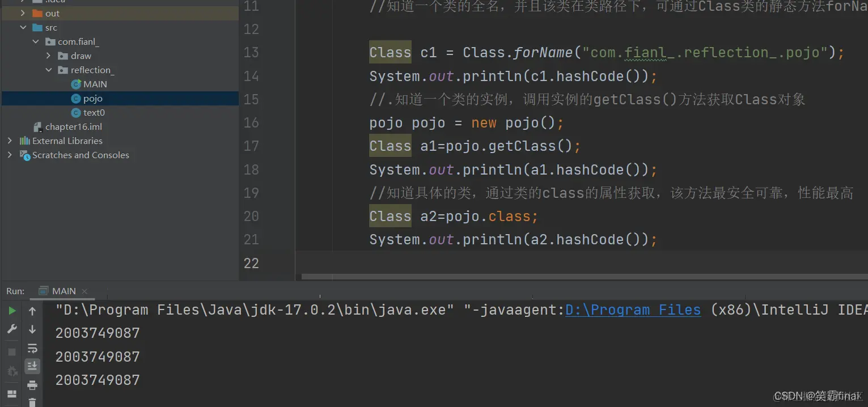
Task: Collapse the src folder
Action: (x=23, y=27)
